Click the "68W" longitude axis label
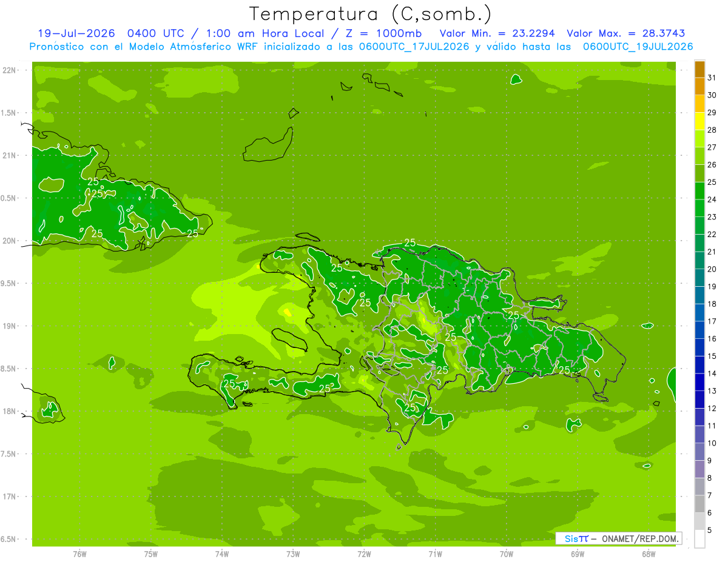Image resolution: width=728 pixels, height=562 pixels. point(649,554)
